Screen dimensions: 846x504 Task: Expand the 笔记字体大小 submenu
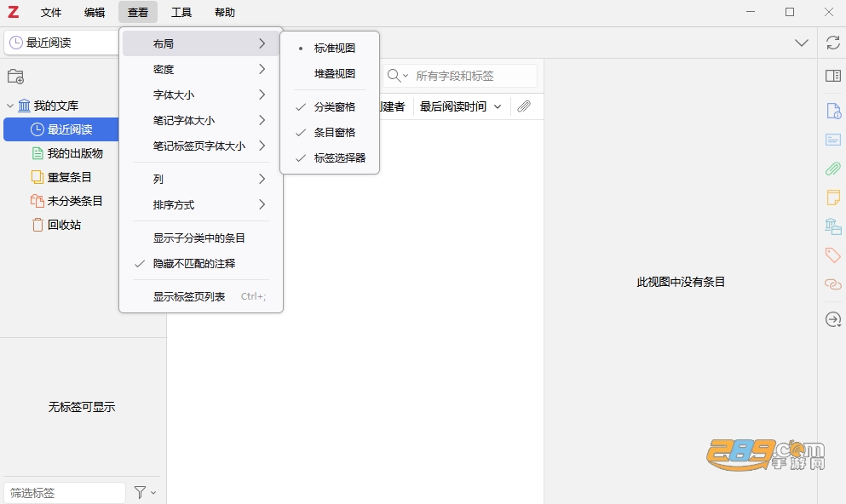[201, 120]
